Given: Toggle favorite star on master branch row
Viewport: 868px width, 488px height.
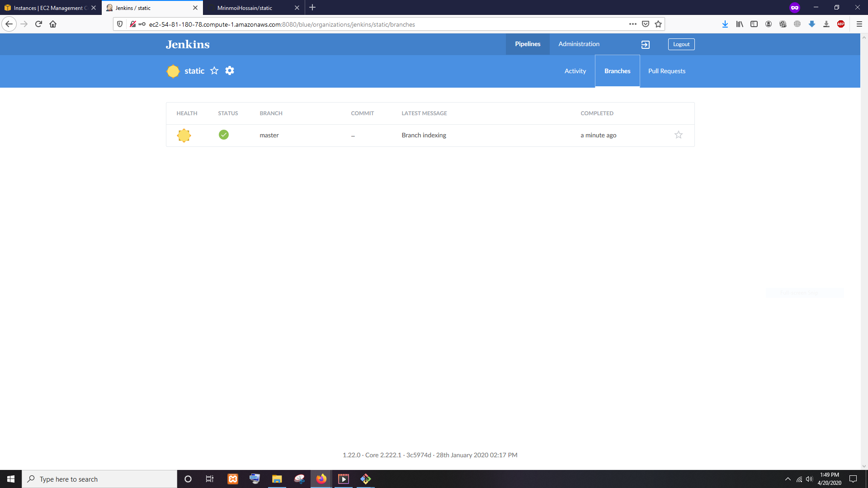Looking at the screenshot, I should (x=679, y=135).
